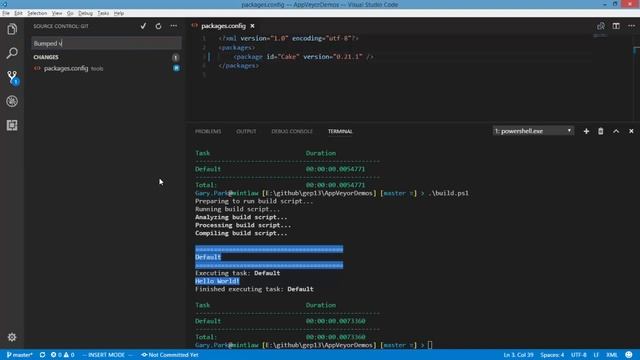
Task: Click the highlighted Hello World! terminal output
Action: point(217,281)
